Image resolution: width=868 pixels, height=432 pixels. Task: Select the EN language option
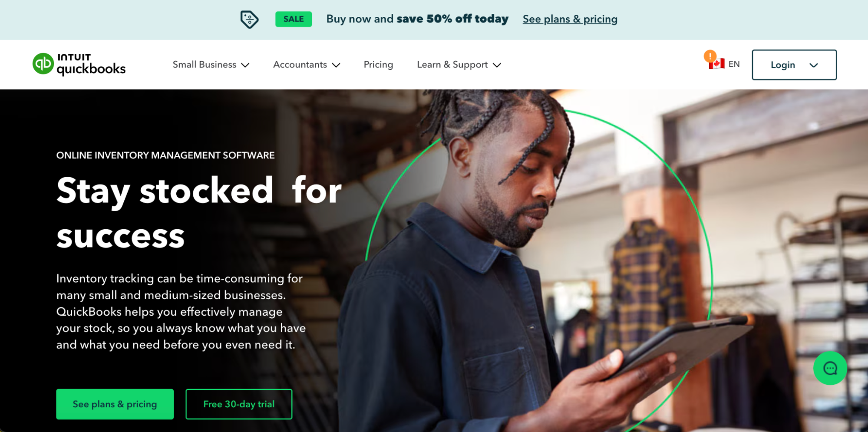pyautogui.click(x=734, y=64)
